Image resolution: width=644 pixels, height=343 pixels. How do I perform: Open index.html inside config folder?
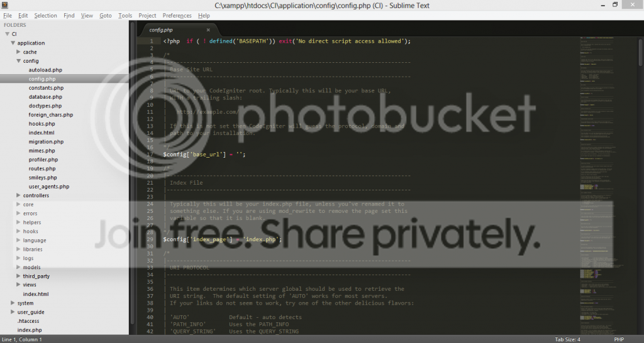[x=41, y=133]
